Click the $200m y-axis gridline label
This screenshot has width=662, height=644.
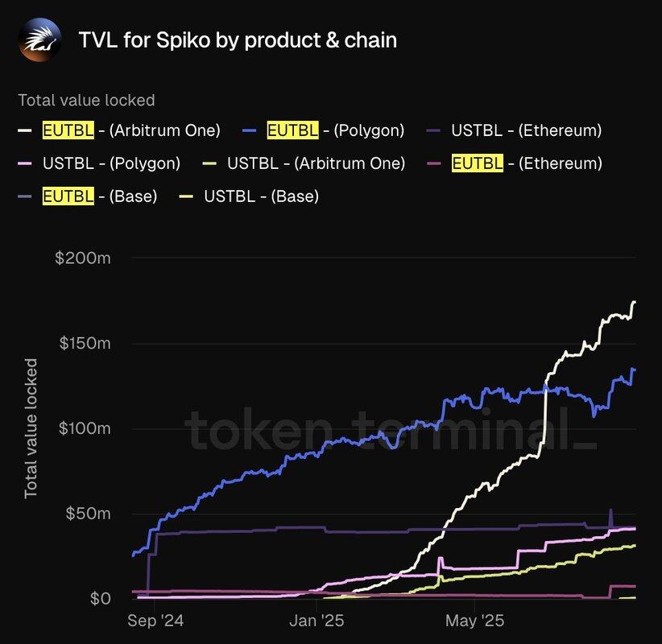pyautogui.click(x=83, y=258)
